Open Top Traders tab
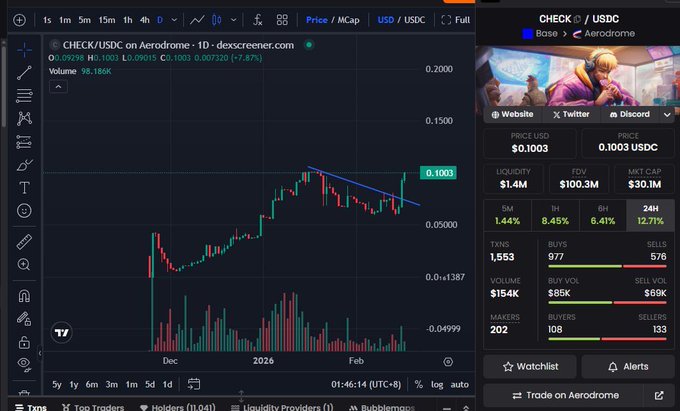680x411 pixels. coord(93,407)
